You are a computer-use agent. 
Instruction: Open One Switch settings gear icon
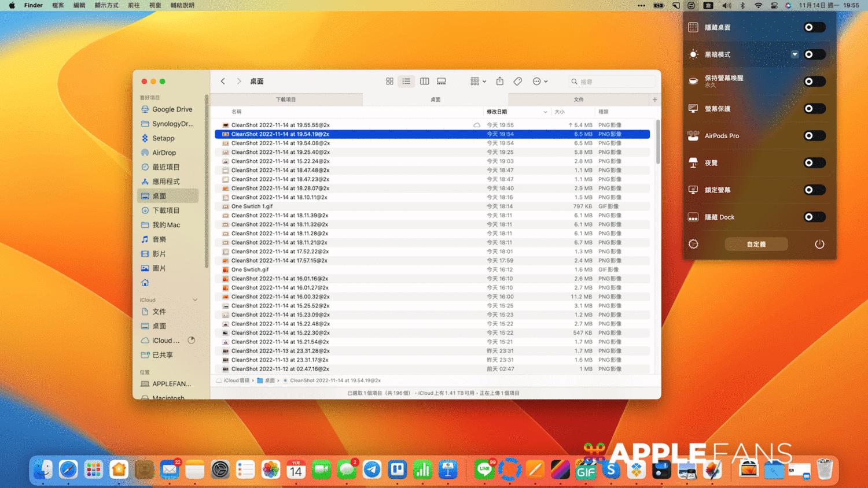click(693, 244)
